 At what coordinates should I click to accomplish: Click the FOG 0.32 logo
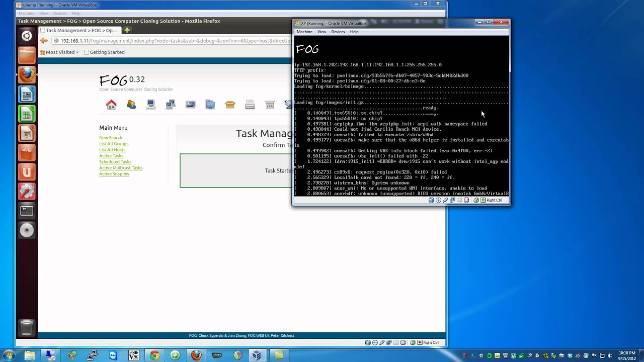click(122, 80)
